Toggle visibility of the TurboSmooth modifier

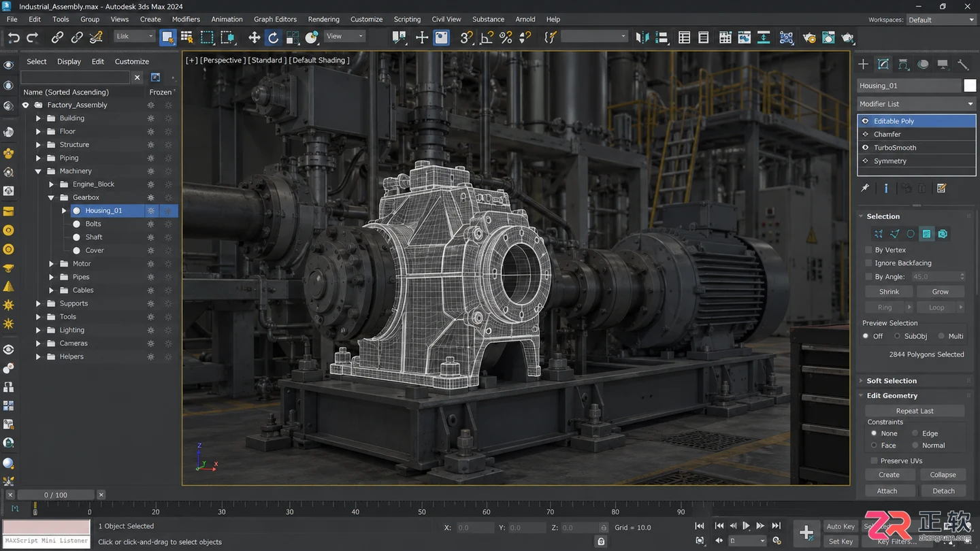(866, 148)
